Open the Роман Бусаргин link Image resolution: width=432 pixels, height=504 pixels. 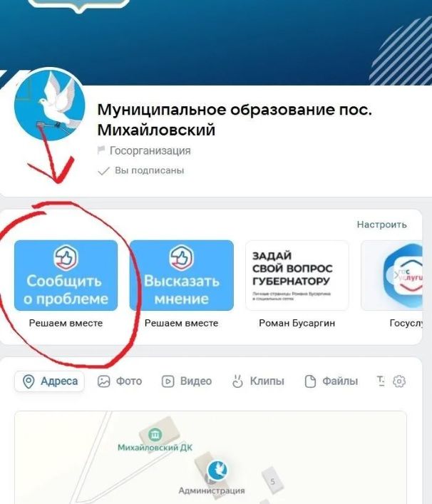(x=297, y=323)
